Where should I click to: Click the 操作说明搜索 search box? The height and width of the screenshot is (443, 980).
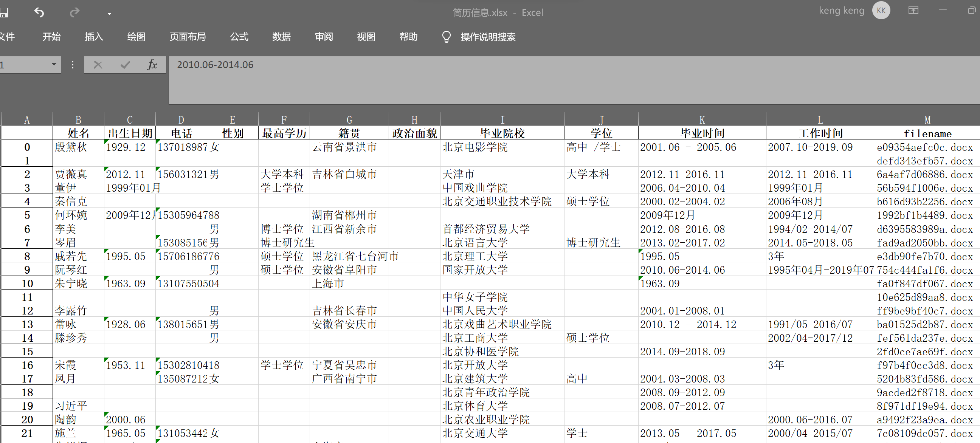point(488,37)
